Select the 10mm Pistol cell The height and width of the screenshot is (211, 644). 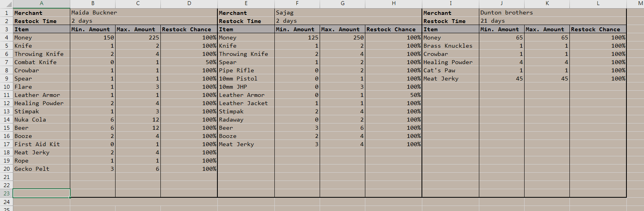click(246, 79)
